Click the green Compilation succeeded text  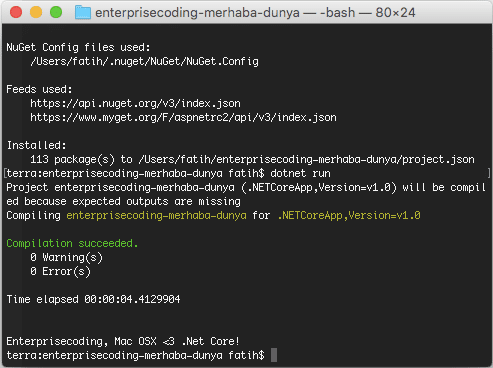72,243
